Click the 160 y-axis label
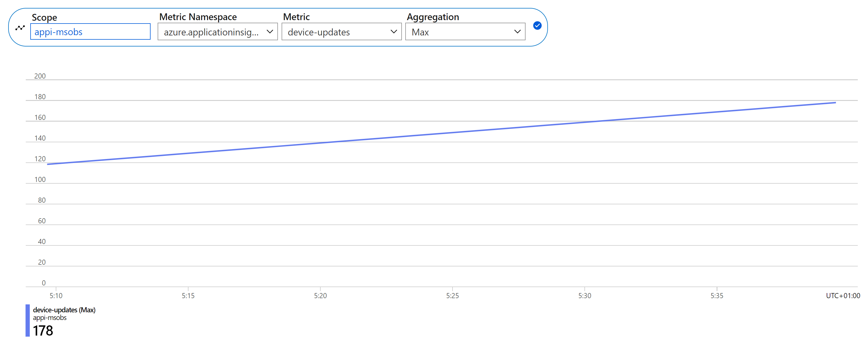Image resolution: width=868 pixels, height=352 pixels. (40, 118)
